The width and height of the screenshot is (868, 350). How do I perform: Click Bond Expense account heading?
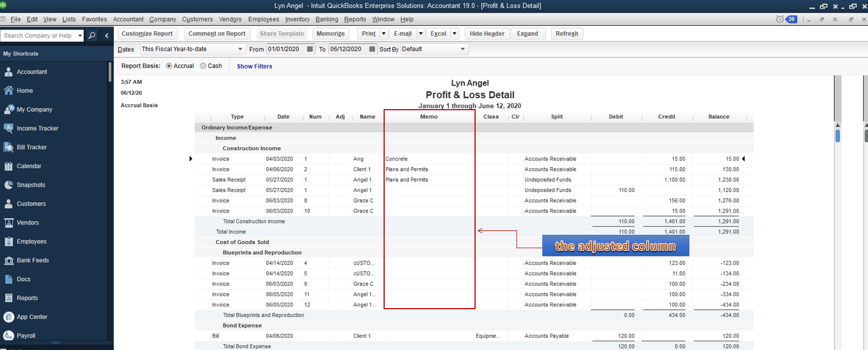point(242,326)
